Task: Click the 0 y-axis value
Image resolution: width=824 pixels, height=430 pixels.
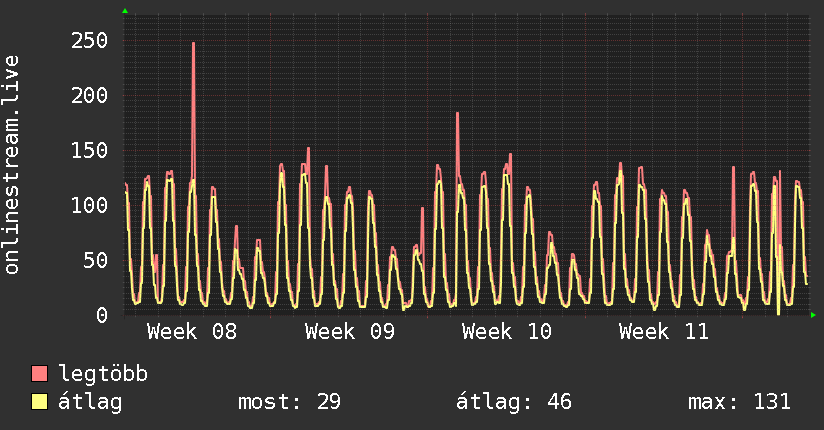Action: 102,315
